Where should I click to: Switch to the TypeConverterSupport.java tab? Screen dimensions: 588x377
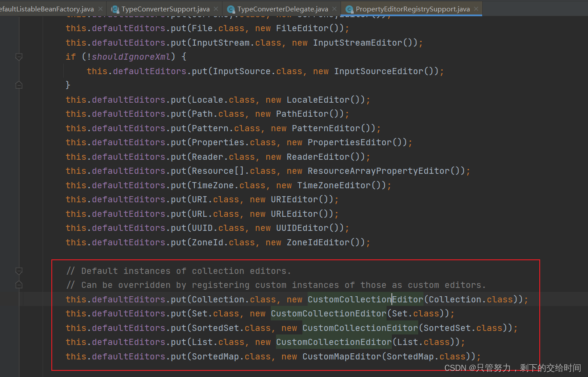tap(165, 9)
